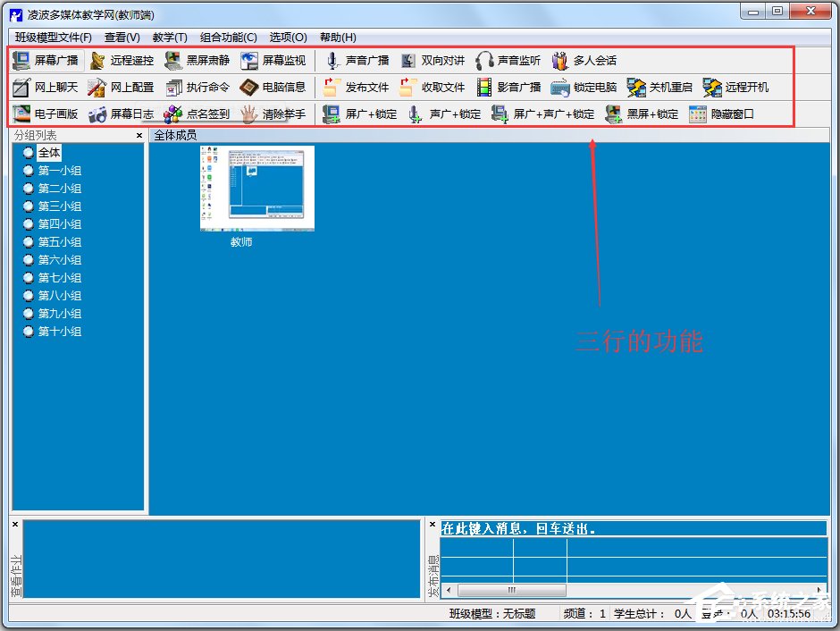Viewport: 840px width, 631px height.
Task: Launch 电子画版 electronic drawing board
Action: (46, 114)
